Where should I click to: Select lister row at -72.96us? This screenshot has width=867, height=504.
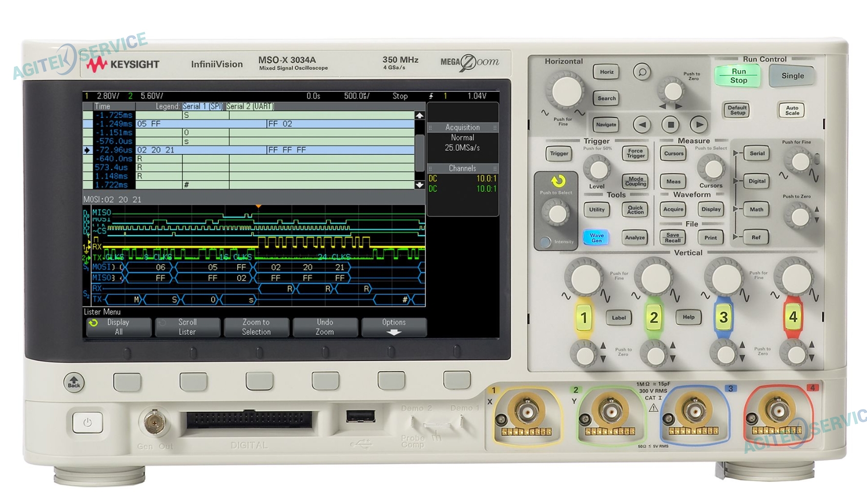(249, 150)
